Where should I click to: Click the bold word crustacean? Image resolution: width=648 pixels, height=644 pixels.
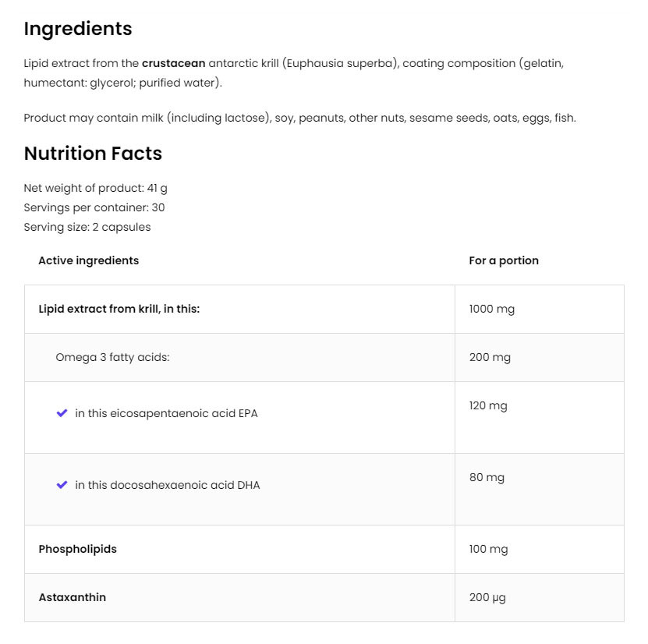(x=173, y=63)
